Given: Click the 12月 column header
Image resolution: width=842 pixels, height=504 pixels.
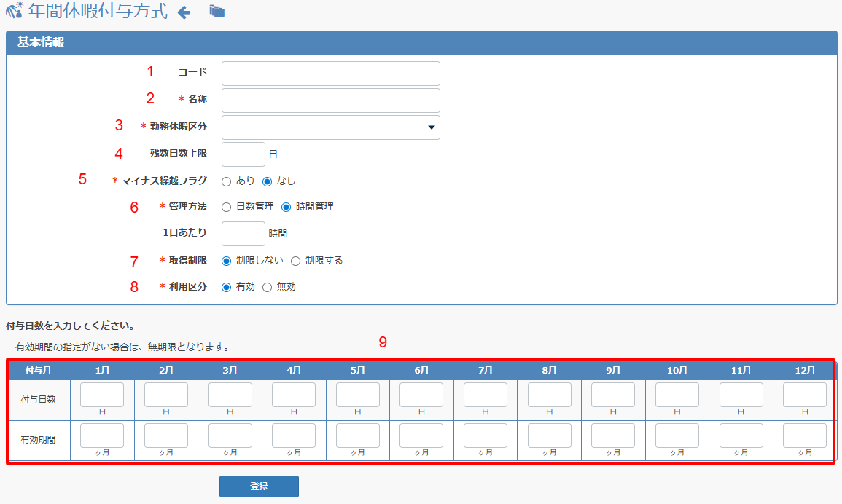Looking at the screenshot, I should (805, 370).
